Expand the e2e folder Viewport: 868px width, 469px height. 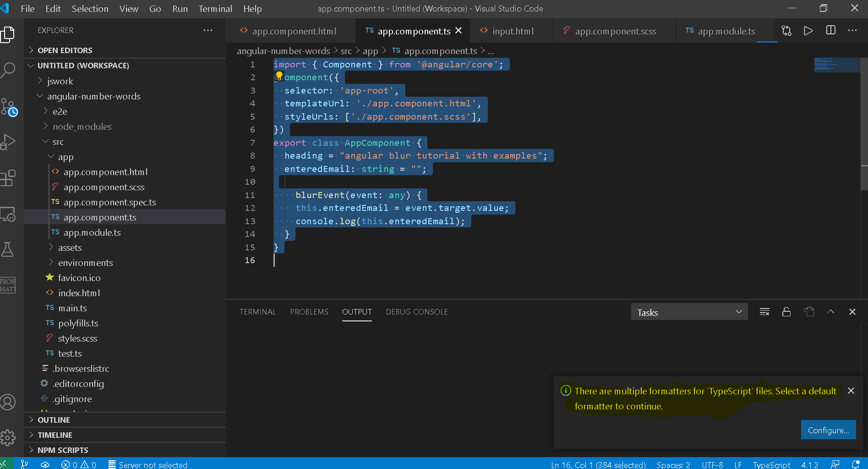[x=125, y=111]
